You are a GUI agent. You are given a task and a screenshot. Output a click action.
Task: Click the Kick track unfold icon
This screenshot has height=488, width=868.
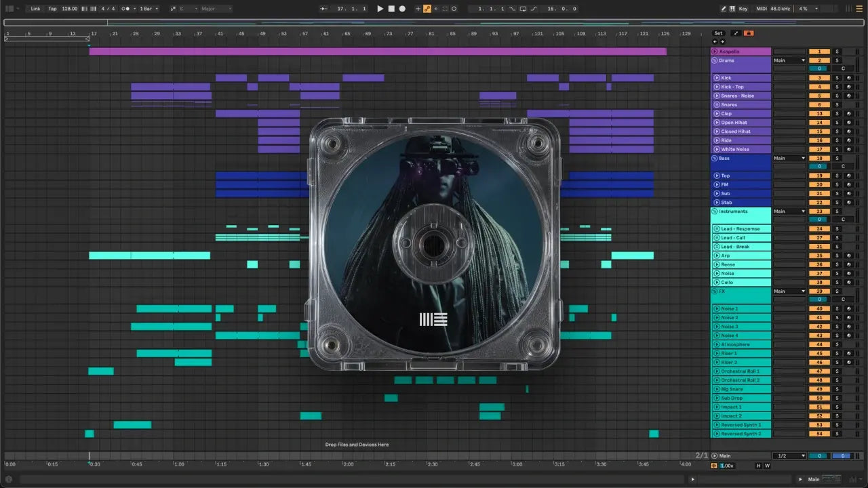coord(717,78)
